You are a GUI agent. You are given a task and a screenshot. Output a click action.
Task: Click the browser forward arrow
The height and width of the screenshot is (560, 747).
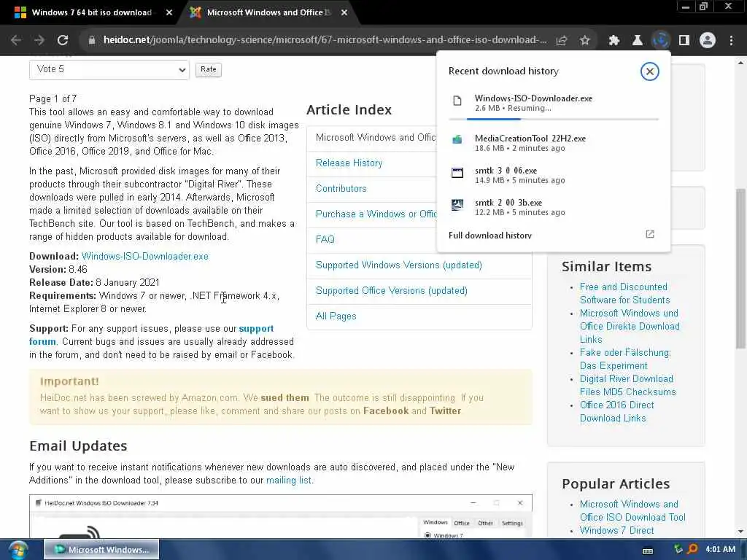click(x=39, y=40)
